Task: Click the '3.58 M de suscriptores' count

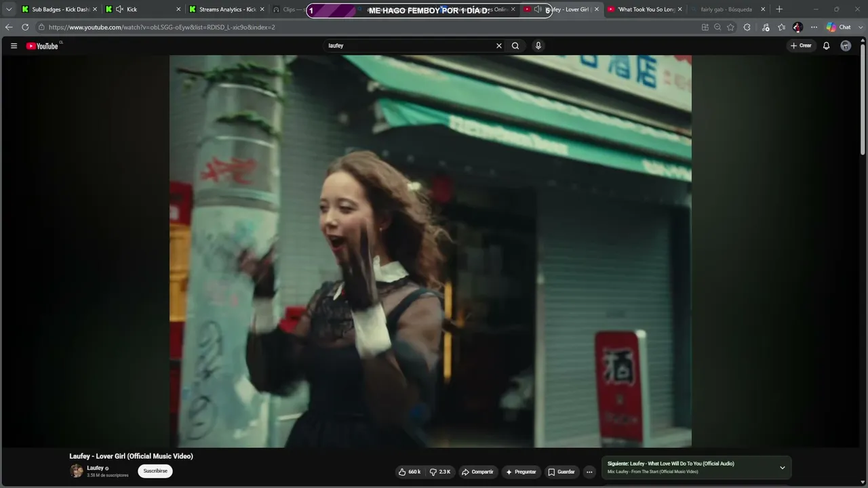Action: 107,476
